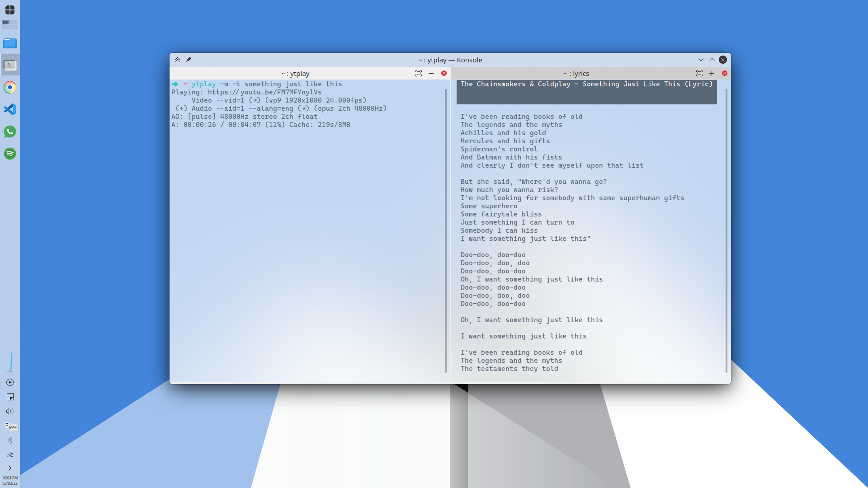The width and height of the screenshot is (868, 488).
Task: Expand hidden system tray icons arrow
Action: coord(10,468)
